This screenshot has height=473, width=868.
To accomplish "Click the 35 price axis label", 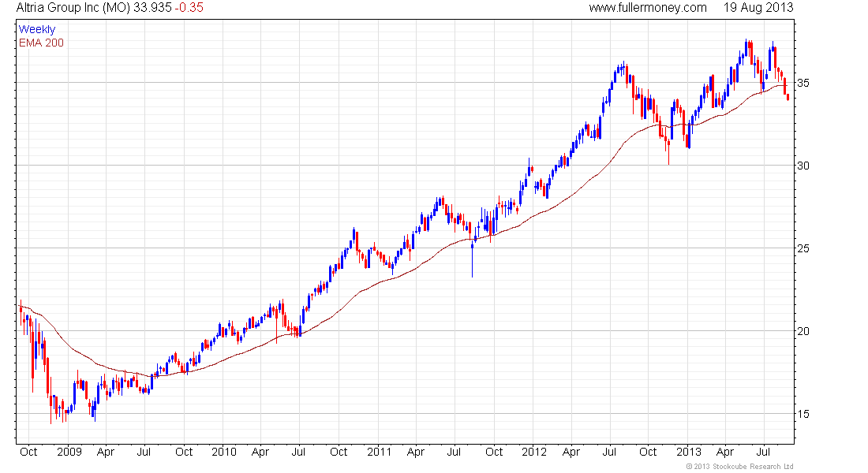I will point(803,83).
